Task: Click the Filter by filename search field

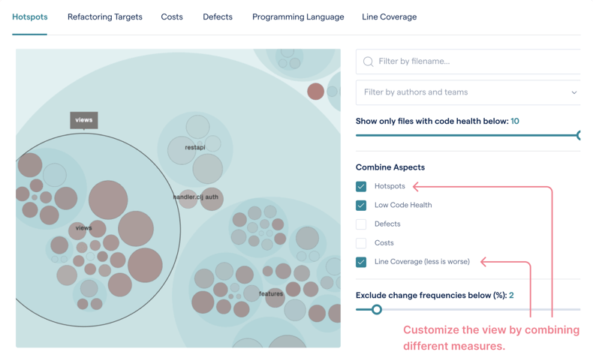Action: [468, 62]
